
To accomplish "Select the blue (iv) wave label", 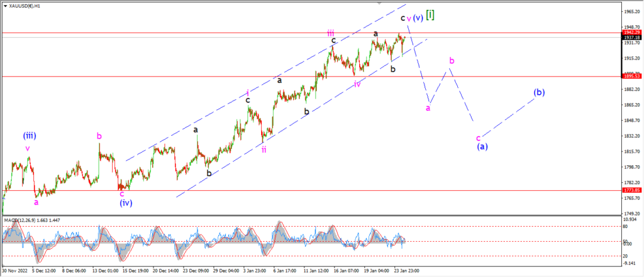I will (x=126, y=203).
